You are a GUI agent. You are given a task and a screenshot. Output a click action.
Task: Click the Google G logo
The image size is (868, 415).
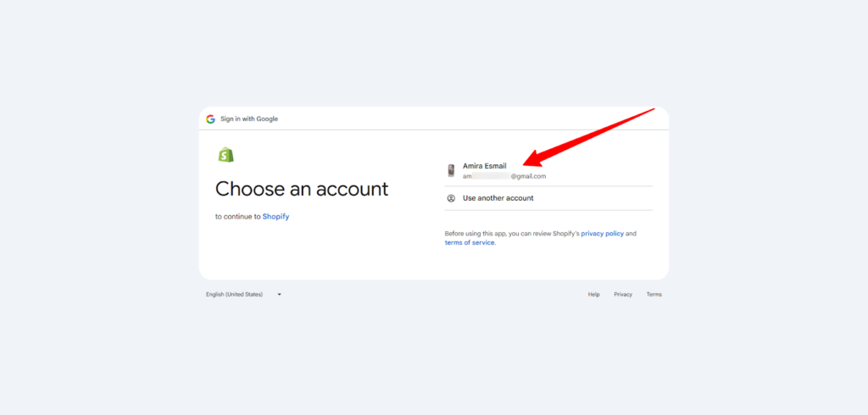(210, 119)
